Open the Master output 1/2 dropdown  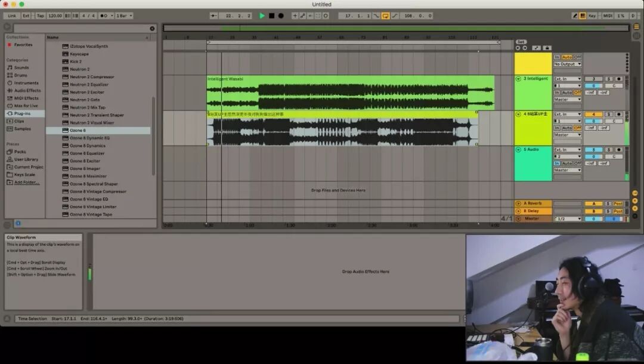click(567, 218)
